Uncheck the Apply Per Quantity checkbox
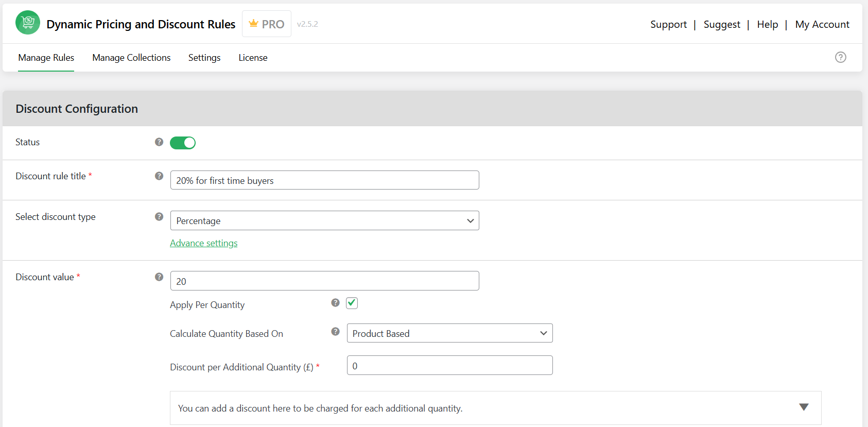 352,303
